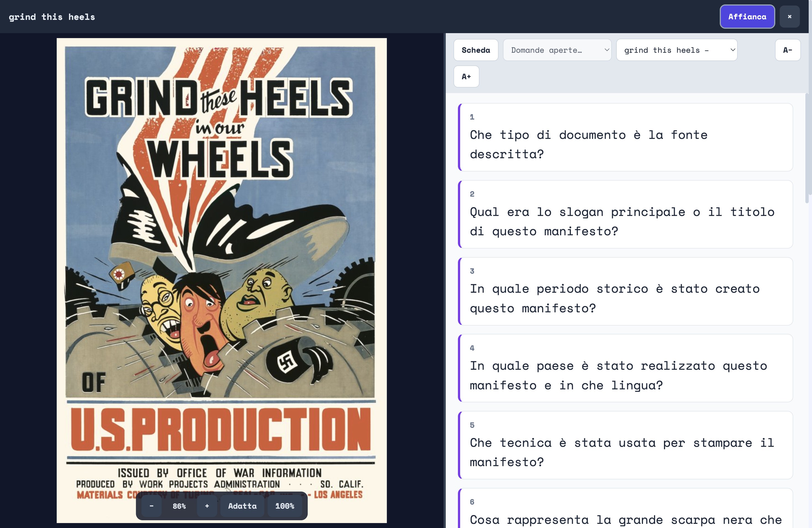The height and width of the screenshot is (528, 812).
Task: Zoom in with the plus button
Action: [207, 506]
